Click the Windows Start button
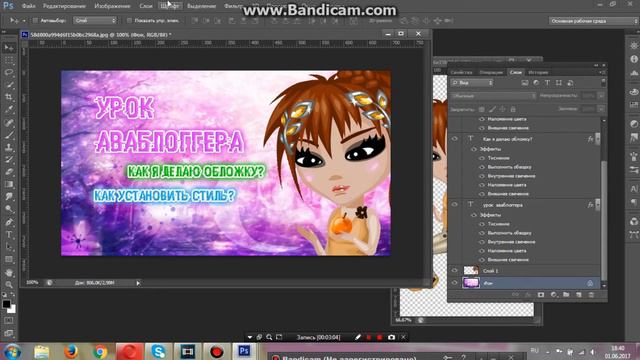This screenshot has height=360, width=640. (12, 351)
